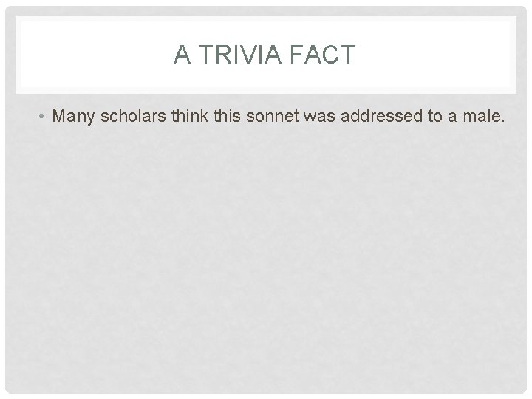Screen dimensions: 532x399
Task: Click the word 'male.' ending the sentence
Action: point(484,116)
